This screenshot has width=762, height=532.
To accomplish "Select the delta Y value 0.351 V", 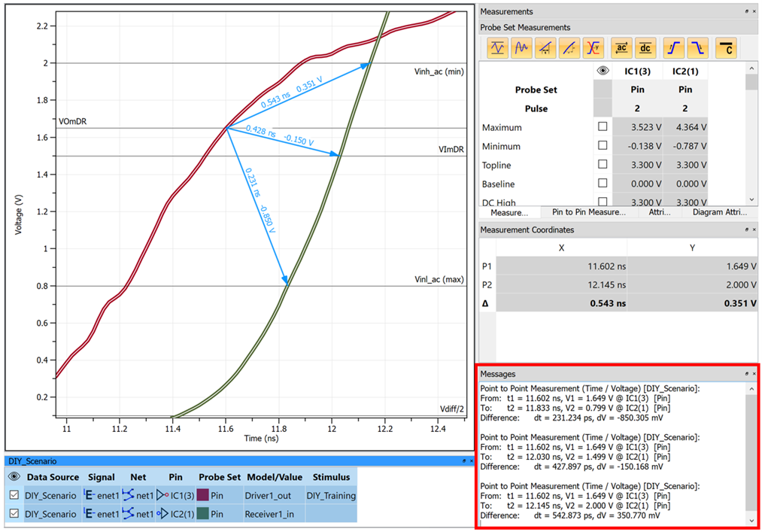I will [693, 303].
